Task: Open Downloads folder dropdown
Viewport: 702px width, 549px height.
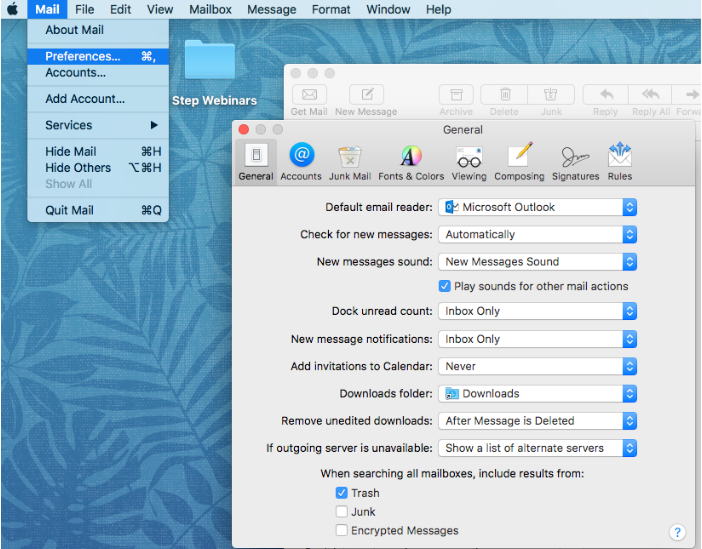Action: tap(537, 394)
